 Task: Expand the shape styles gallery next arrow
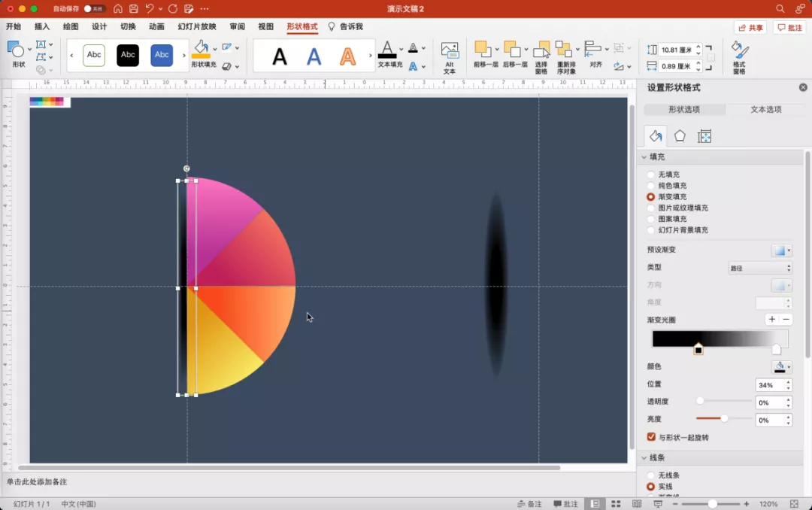pos(184,55)
